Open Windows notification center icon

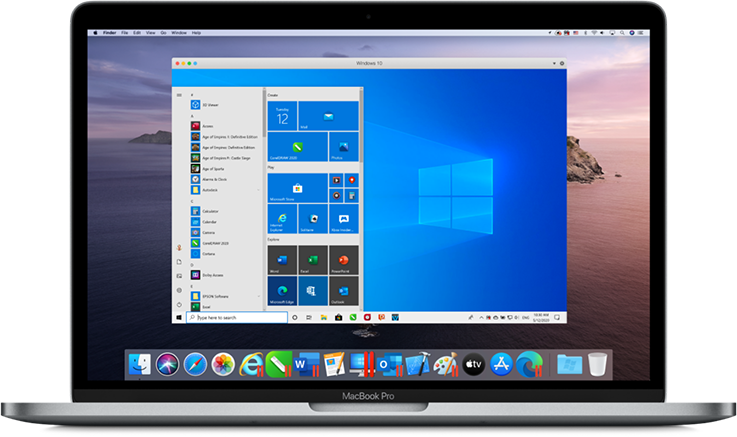557,318
